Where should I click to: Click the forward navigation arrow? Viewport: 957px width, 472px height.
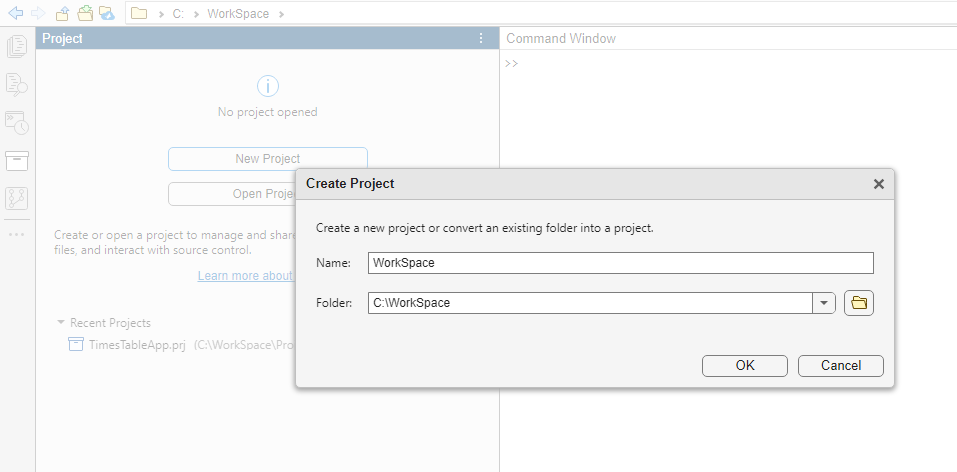38,14
